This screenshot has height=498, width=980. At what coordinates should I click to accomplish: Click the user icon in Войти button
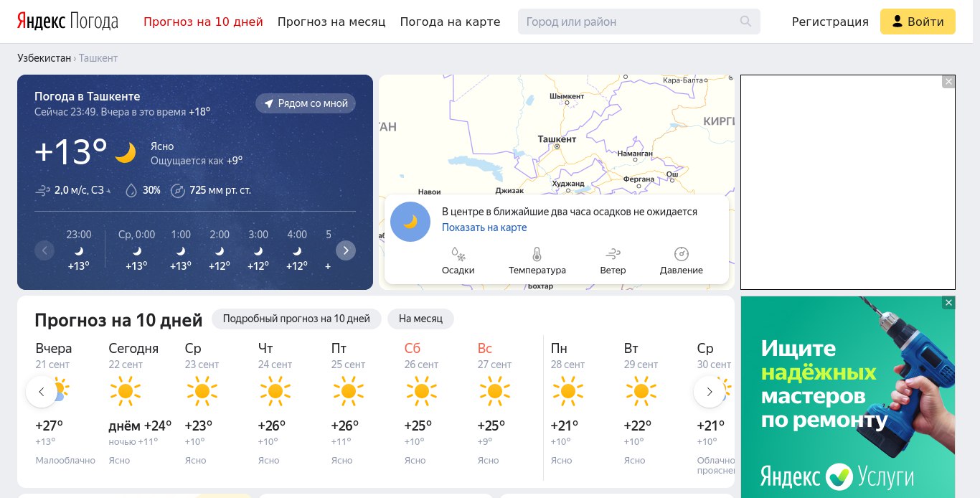pyautogui.click(x=897, y=22)
